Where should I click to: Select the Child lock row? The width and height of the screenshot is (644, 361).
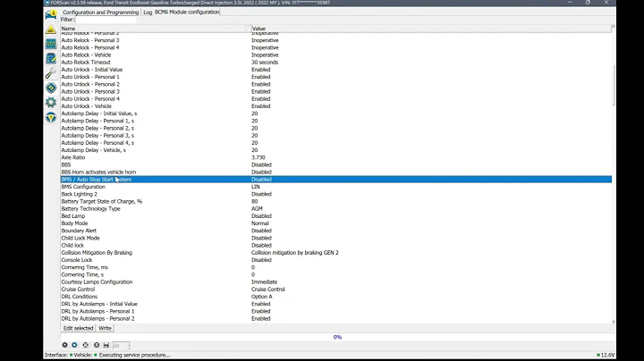pyautogui.click(x=336, y=246)
